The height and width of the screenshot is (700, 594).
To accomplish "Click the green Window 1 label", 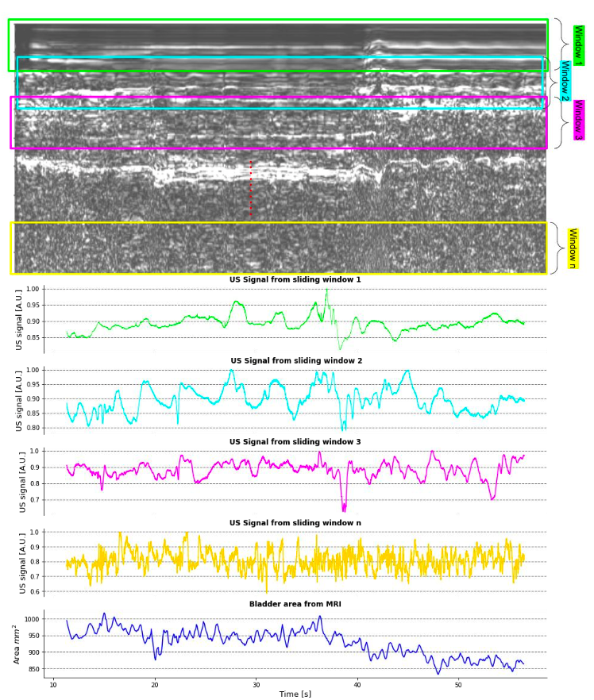I will pos(578,45).
